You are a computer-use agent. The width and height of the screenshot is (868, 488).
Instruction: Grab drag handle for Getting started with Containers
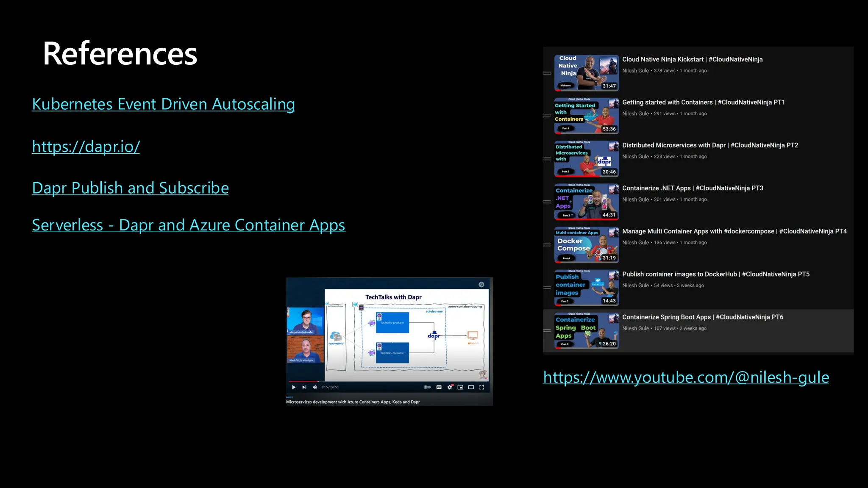coord(547,116)
